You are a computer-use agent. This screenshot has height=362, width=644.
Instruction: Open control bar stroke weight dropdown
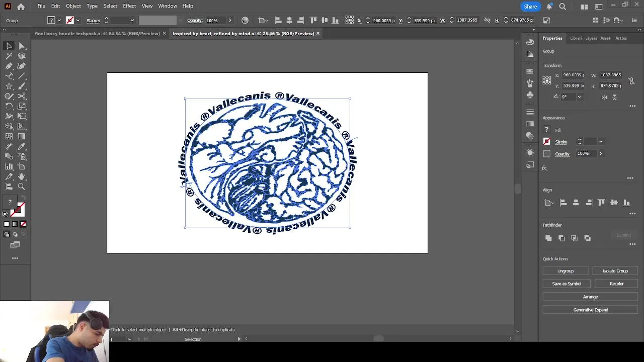tap(132, 21)
